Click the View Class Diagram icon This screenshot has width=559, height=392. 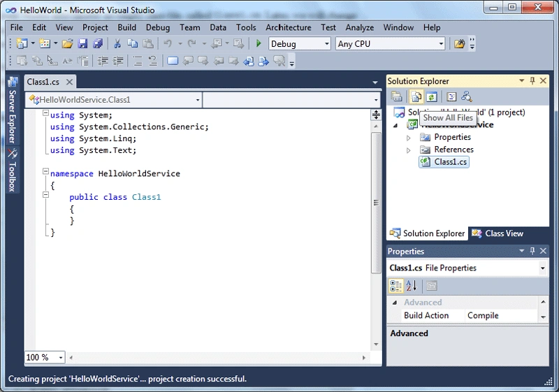click(x=466, y=96)
